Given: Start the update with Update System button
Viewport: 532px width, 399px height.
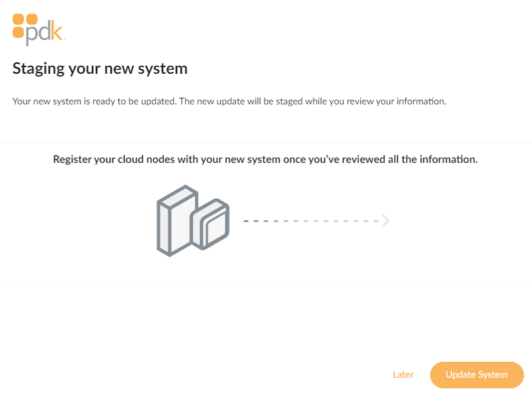Looking at the screenshot, I should click(477, 374).
